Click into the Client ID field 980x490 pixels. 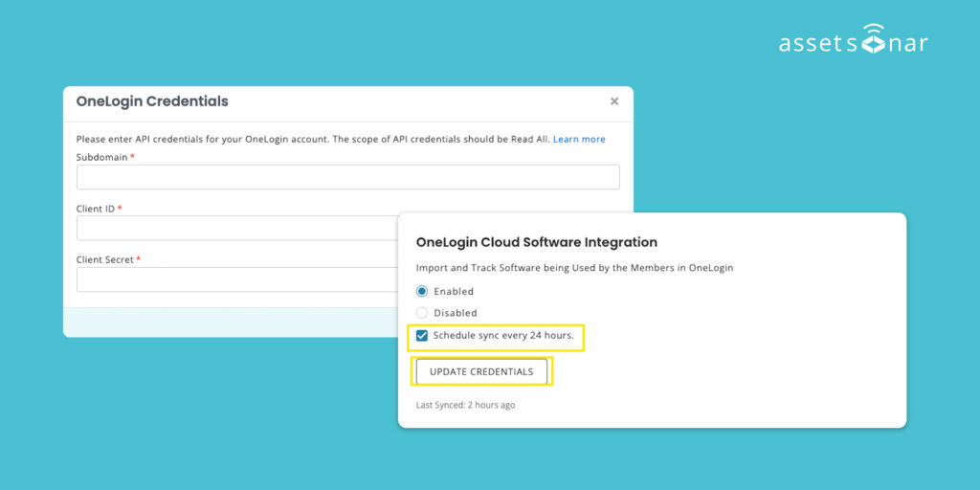[236, 228]
